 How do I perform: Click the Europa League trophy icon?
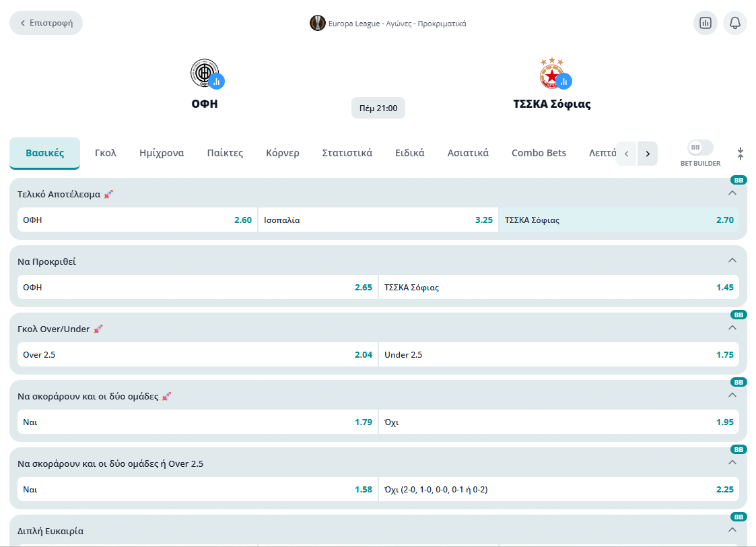coord(317,23)
